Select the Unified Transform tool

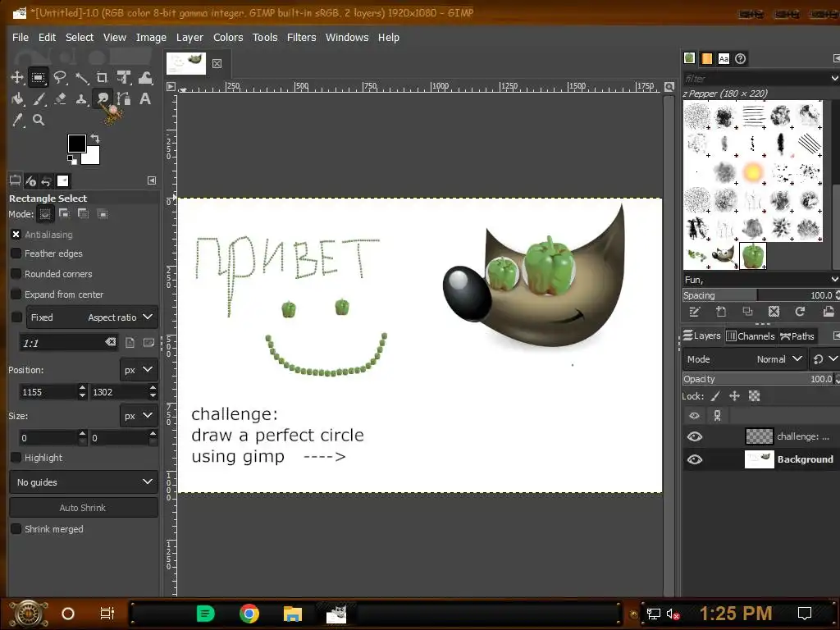[124, 78]
